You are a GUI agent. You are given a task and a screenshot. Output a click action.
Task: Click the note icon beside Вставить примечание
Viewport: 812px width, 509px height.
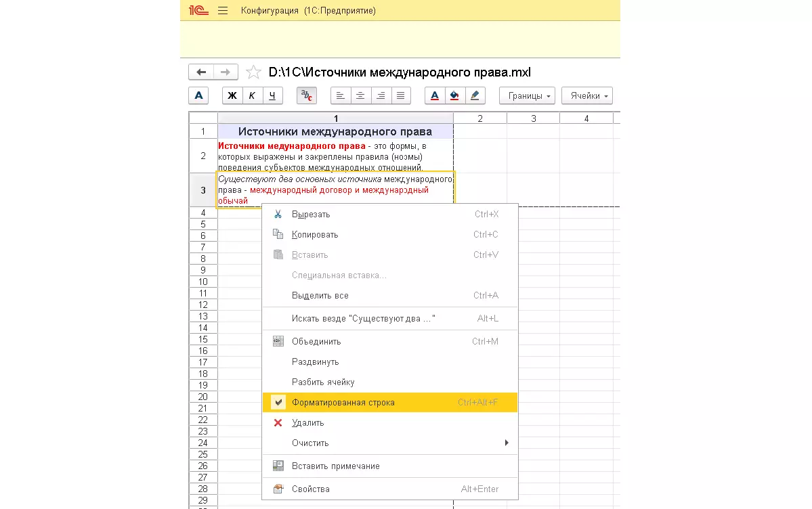(x=278, y=466)
